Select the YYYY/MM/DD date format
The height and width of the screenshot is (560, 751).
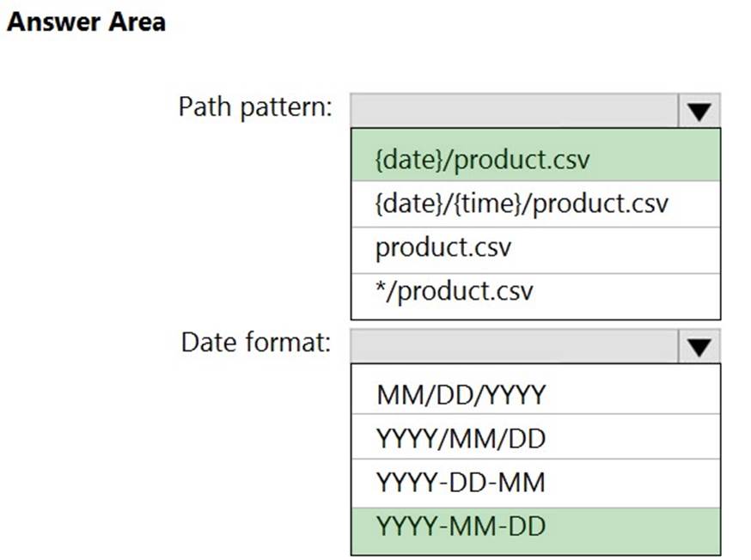(460, 439)
